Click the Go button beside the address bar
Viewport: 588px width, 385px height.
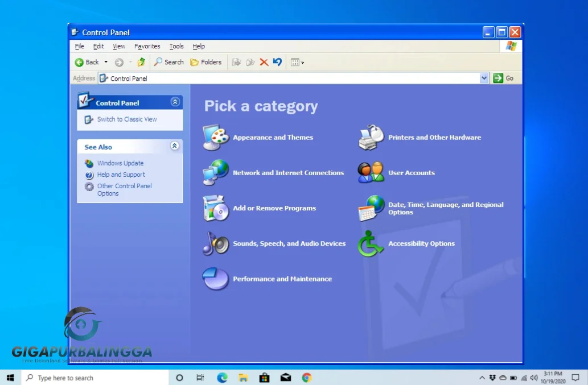pos(504,77)
